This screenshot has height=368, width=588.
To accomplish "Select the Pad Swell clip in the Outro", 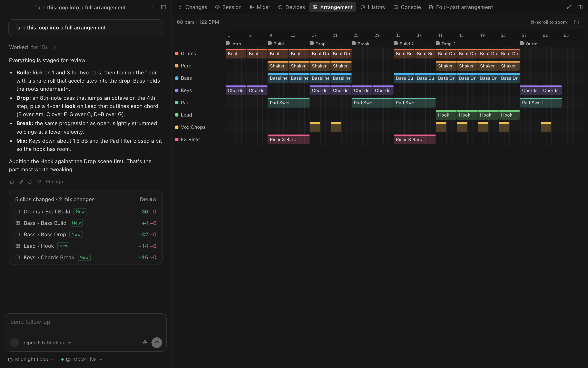I will (541, 103).
